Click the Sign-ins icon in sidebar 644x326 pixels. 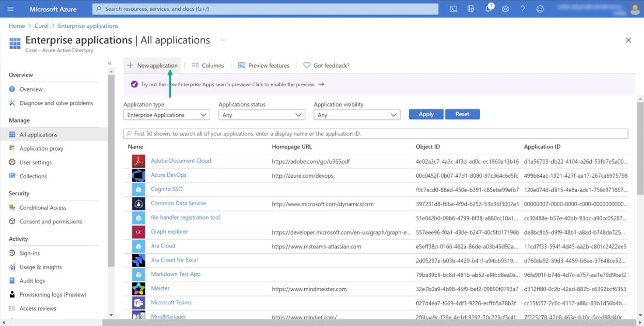(12, 253)
